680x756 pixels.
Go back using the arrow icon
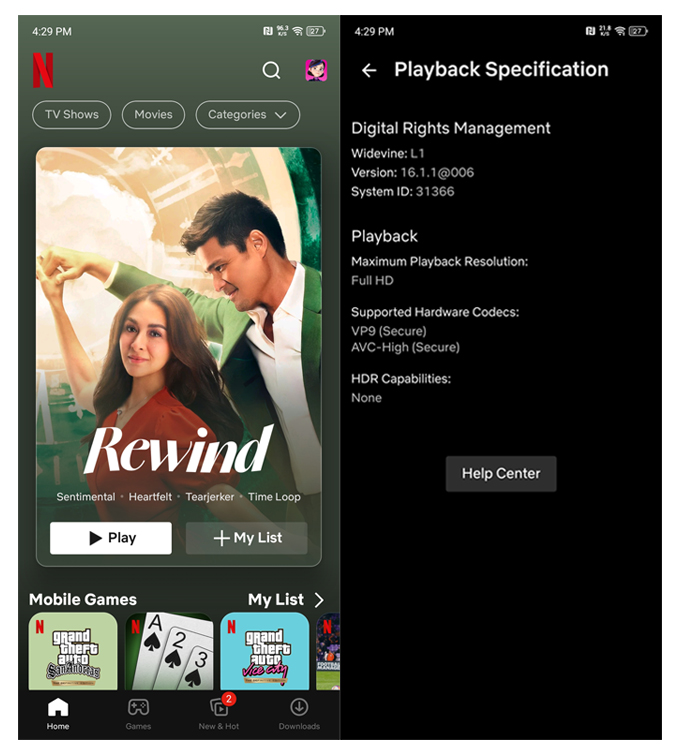369,70
